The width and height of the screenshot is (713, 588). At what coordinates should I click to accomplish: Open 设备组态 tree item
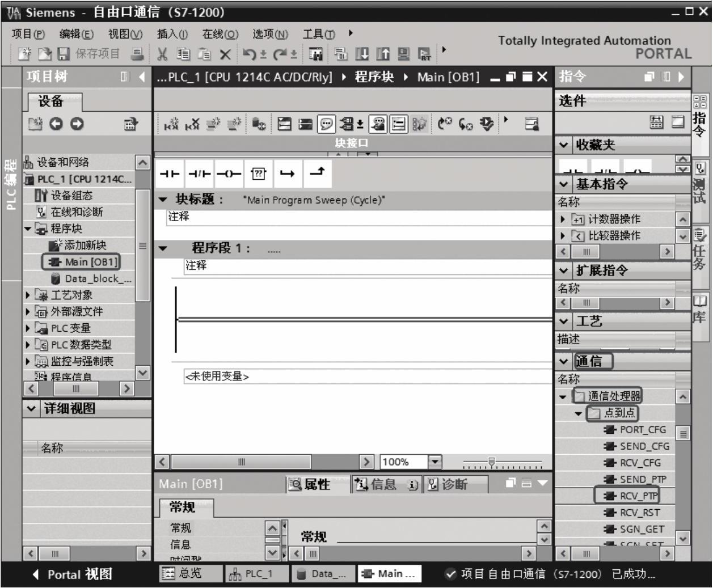(x=64, y=195)
